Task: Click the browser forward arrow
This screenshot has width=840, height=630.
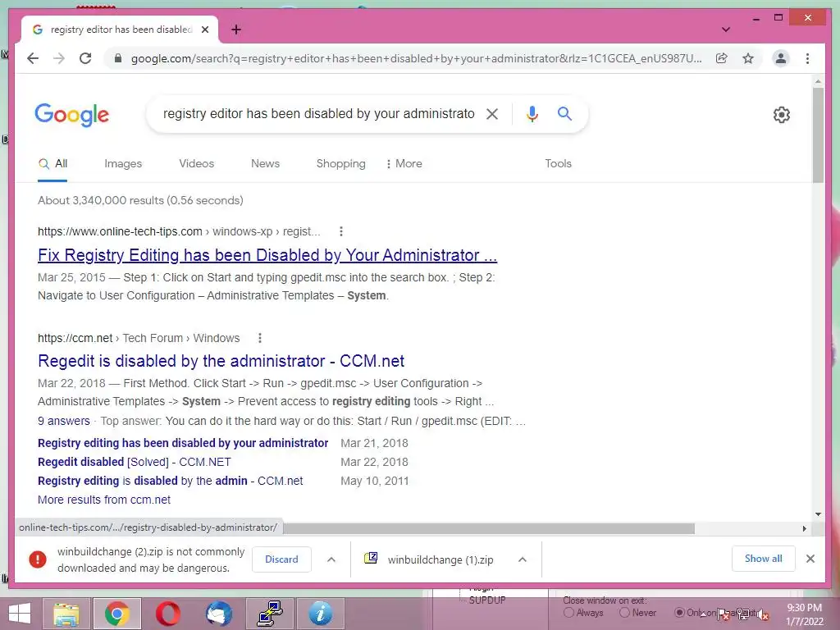Action: click(59, 58)
